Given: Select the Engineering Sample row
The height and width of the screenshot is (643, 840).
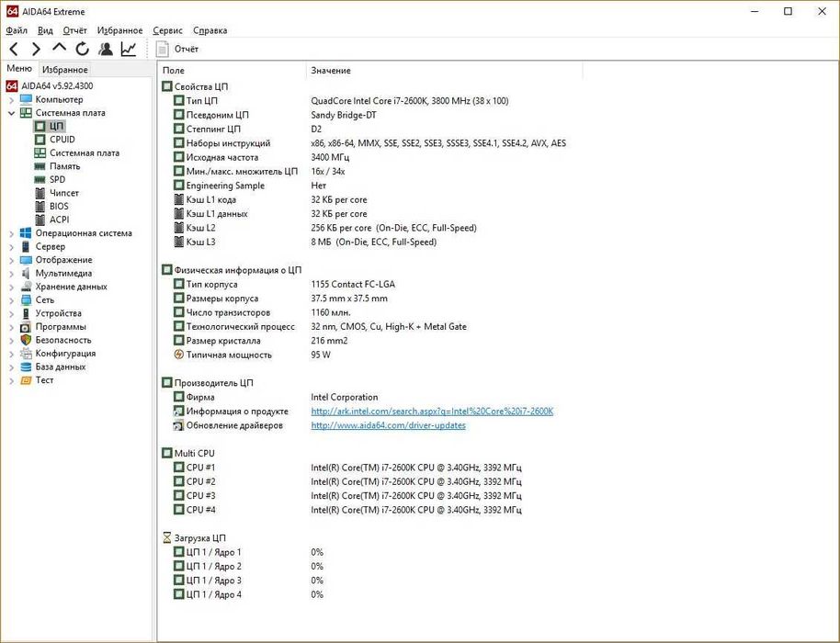Looking at the screenshot, I should click(249, 186).
